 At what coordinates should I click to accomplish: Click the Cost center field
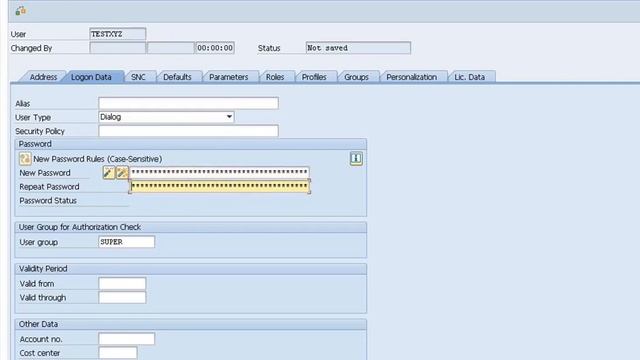tap(118, 353)
